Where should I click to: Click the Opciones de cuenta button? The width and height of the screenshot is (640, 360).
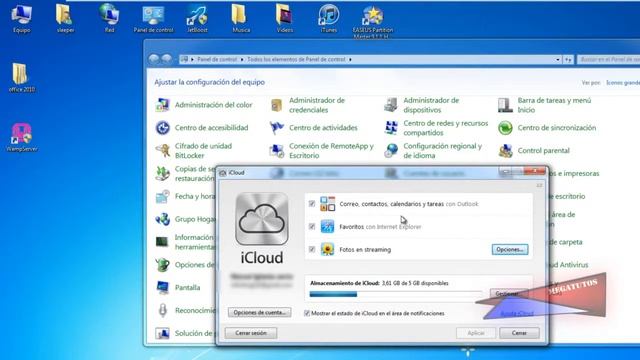[x=260, y=312]
